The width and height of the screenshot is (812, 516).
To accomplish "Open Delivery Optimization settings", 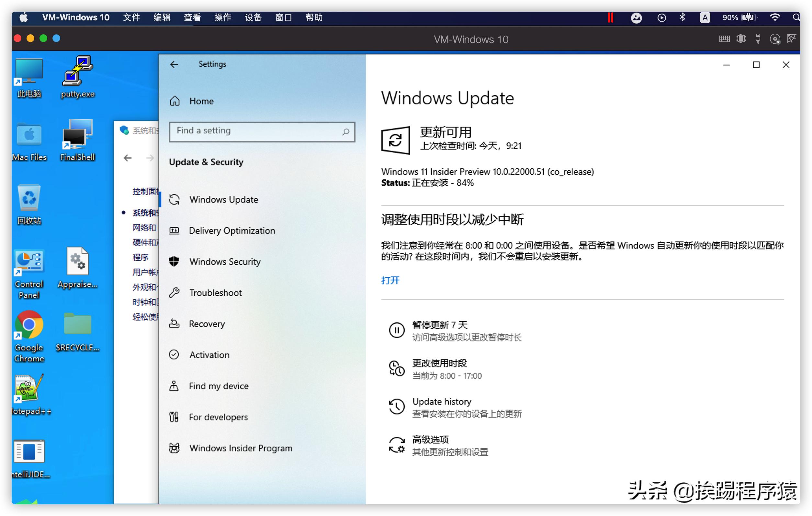I will point(232,230).
